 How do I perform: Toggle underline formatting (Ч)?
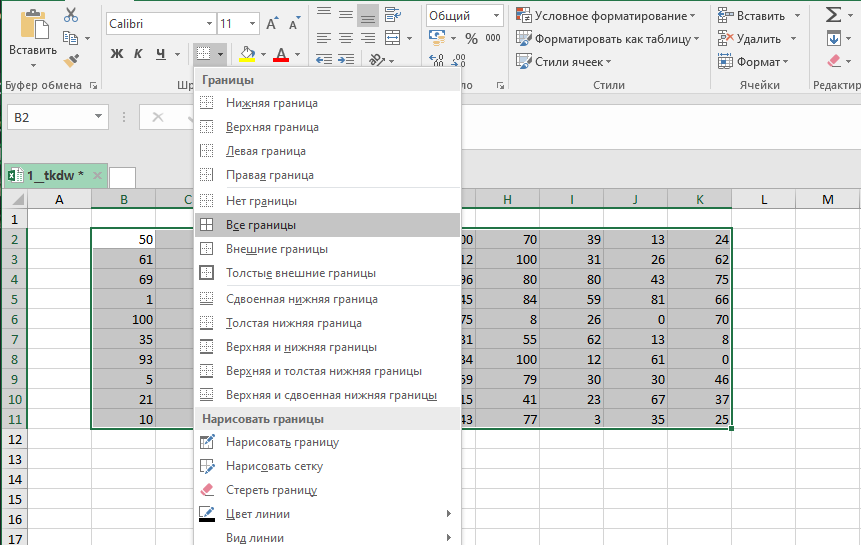click(160, 54)
